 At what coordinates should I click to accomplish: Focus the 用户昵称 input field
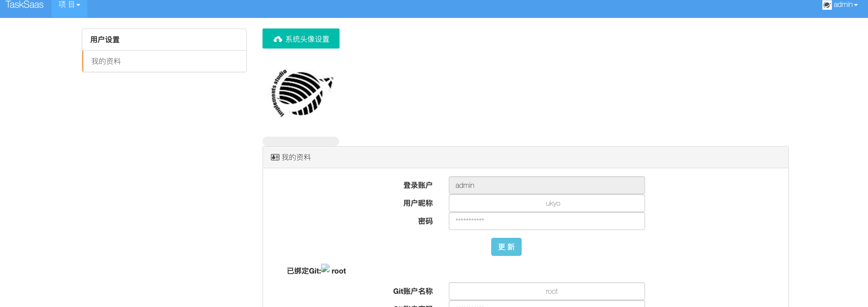coord(546,203)
